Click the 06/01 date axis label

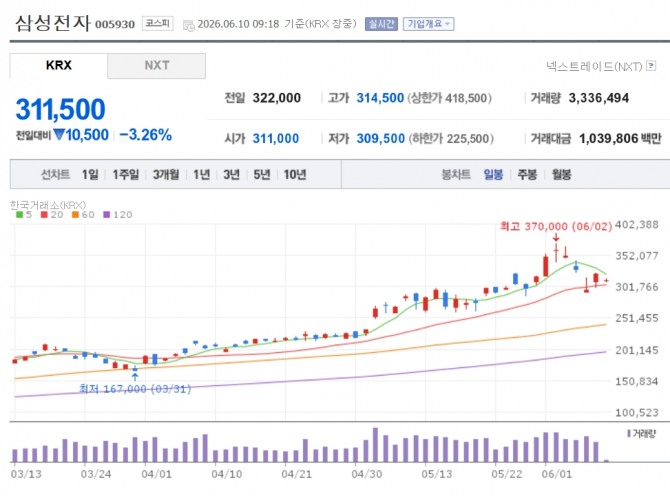(x=556, y=474)
